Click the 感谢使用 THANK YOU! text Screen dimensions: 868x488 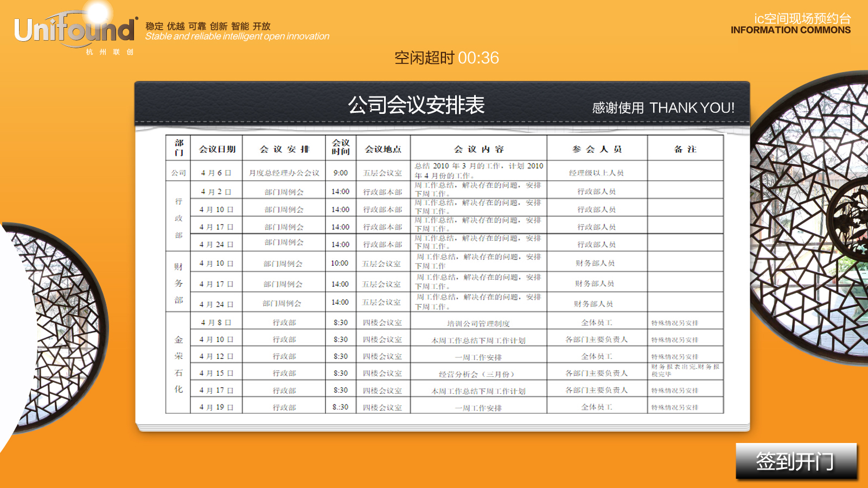tap(663, 108)
